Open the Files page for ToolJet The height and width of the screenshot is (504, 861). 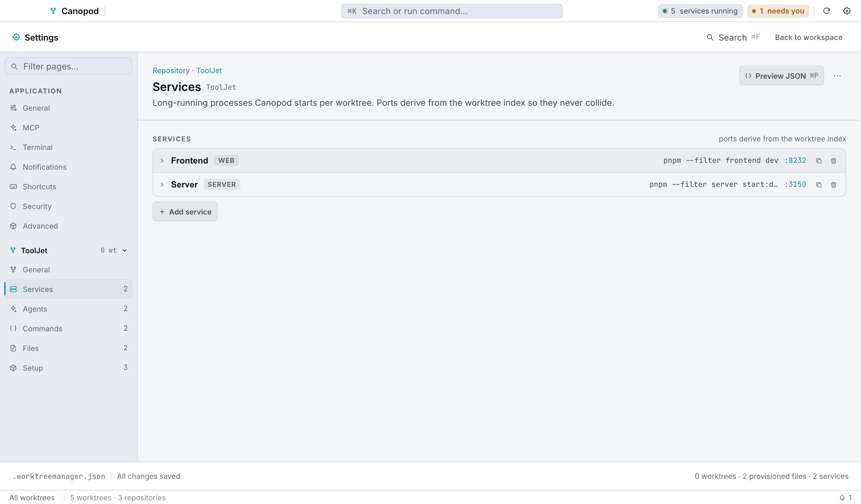[68, 348]
